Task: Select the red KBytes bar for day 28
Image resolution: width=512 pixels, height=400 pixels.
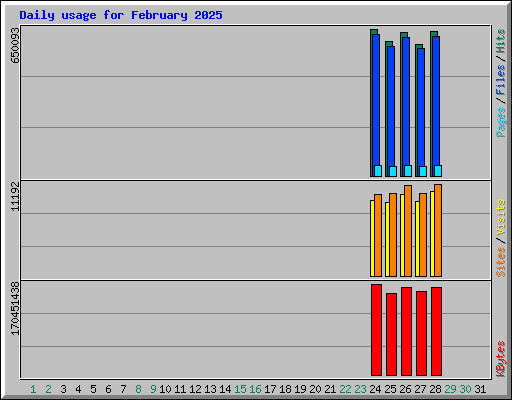Action: pos(436,331)
